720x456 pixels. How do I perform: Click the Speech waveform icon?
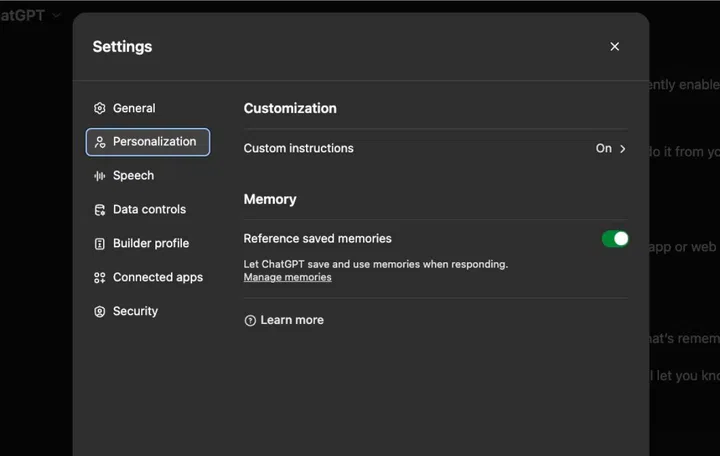99,176
